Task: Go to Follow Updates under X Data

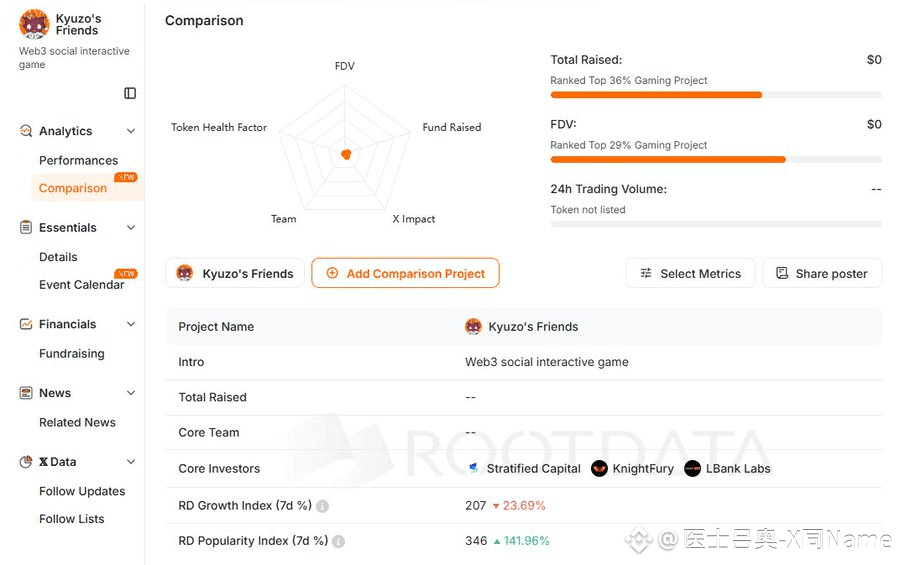Action: coord(82,491)
